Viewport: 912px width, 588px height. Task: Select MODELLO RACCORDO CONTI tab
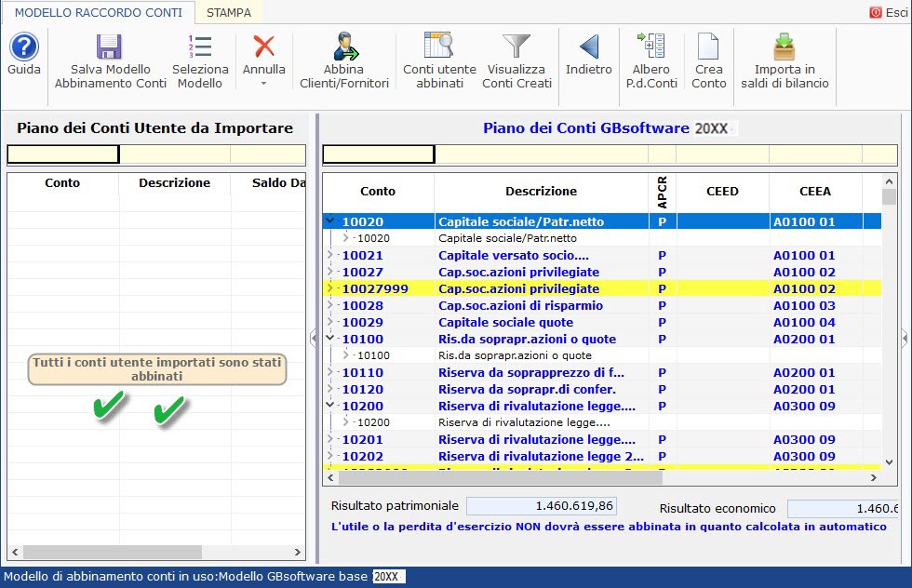98,12
